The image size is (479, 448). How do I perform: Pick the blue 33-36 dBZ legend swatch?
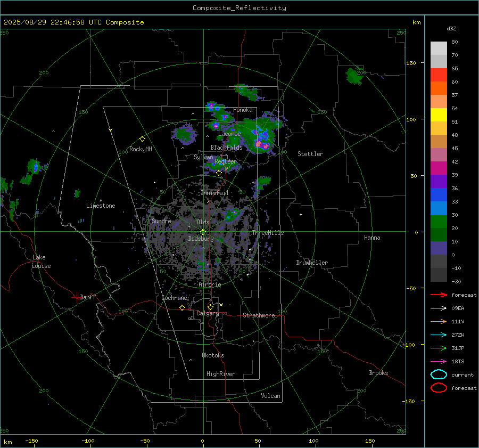coord(439,195)
